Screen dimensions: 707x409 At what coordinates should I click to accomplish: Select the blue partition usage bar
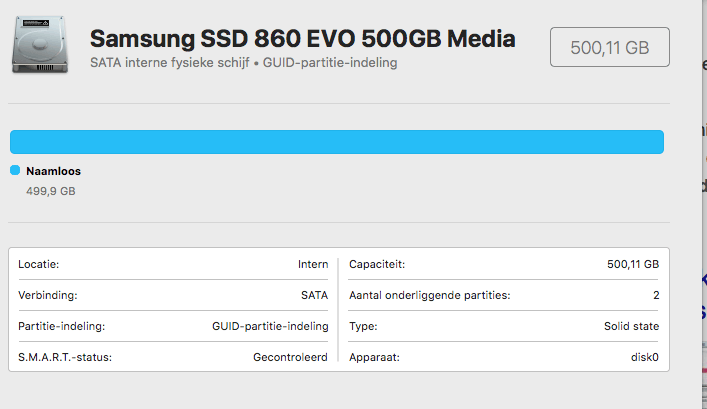point(337,142)
